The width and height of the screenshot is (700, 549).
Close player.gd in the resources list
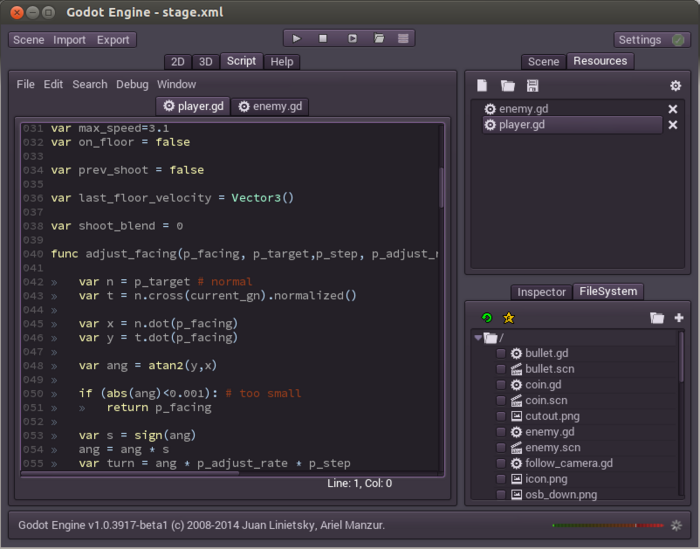point(672,125)
